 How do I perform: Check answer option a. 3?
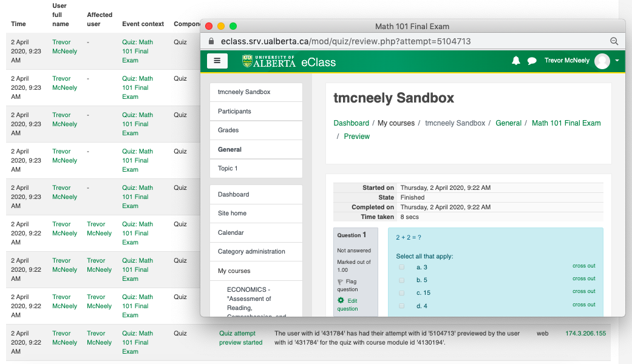click(x=401, y=267)
